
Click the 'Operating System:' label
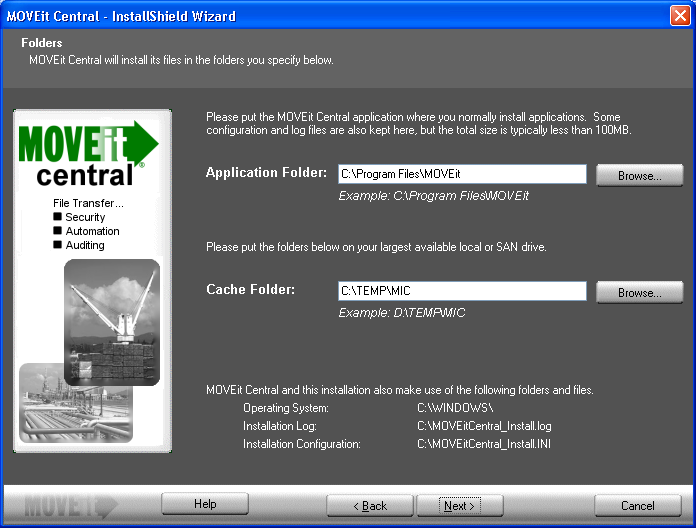(x=286, y=408)
